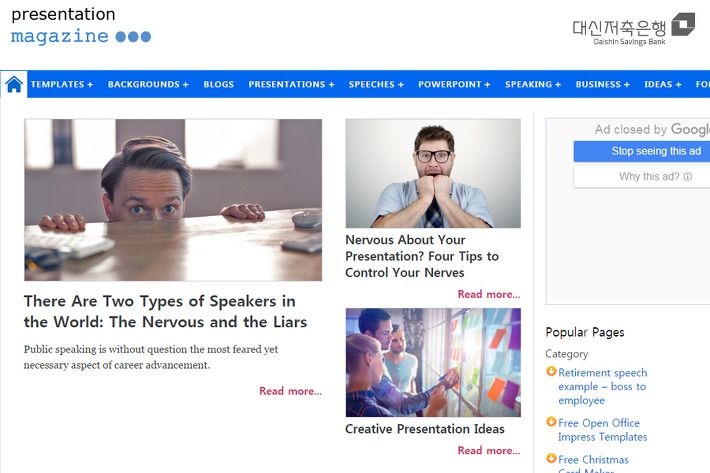Expand the Backgrounds + menu
Viewport: 710px width, 473px height.
(x=148, y=85)
